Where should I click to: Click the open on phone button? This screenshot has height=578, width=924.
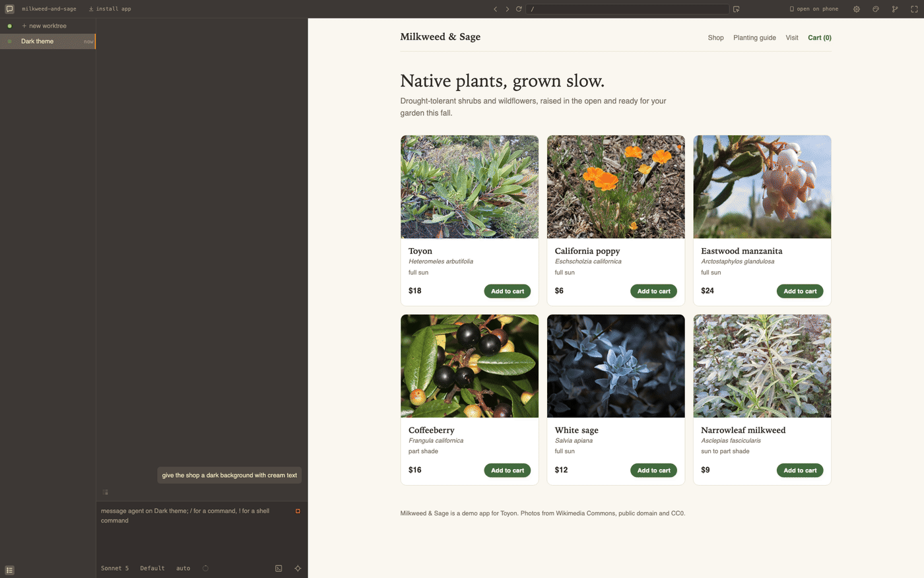coord(814,9)
